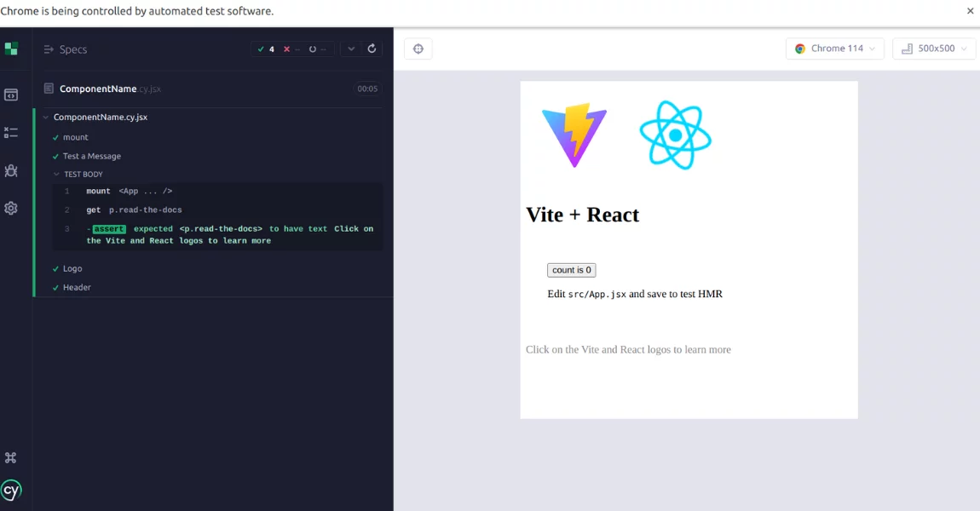This screenshot has height=511, width=980.
Task: Click the keyboard shortcuts command icon
Action: point(11,457)
